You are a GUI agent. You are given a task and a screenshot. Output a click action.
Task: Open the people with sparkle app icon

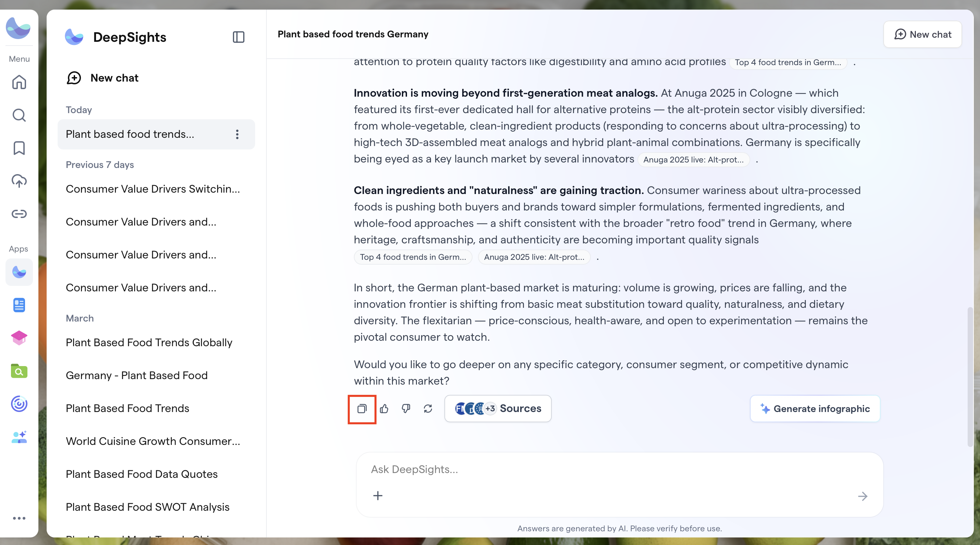point(19,437)
